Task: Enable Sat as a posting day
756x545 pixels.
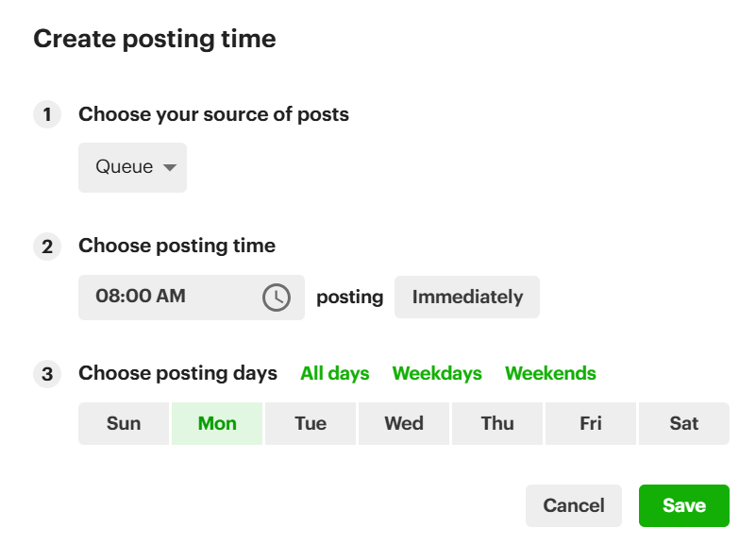Action: pyautogui.click(x=684, y=424)
